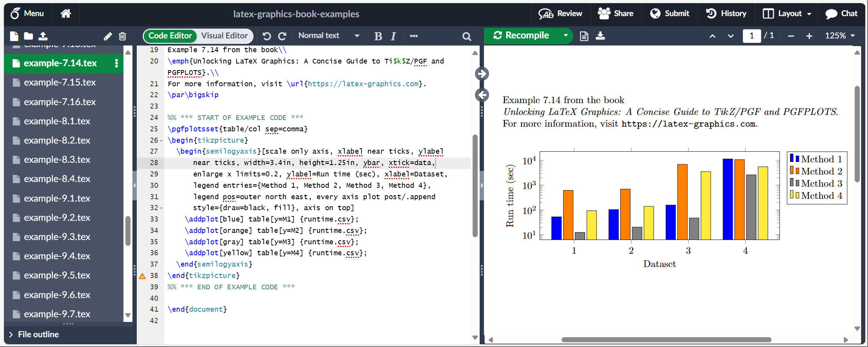Open search in the editor toolbar
This screenshot has width=868, height=347.
tap(466, 36)
